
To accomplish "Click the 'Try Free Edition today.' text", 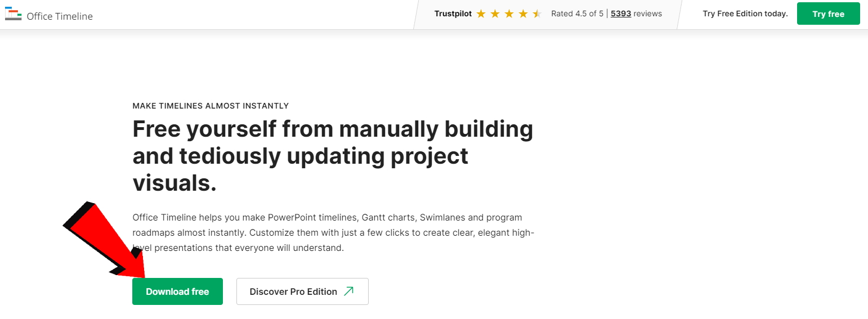I will 745,14.
